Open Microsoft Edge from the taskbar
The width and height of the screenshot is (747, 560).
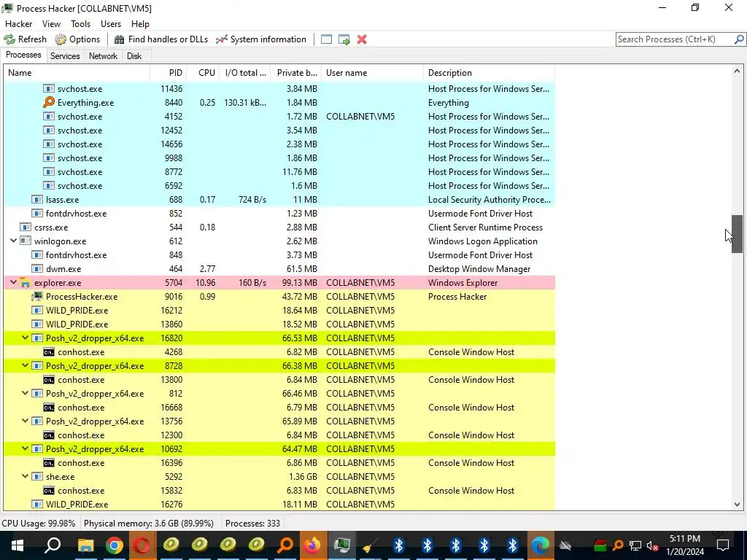pos(540,545)
